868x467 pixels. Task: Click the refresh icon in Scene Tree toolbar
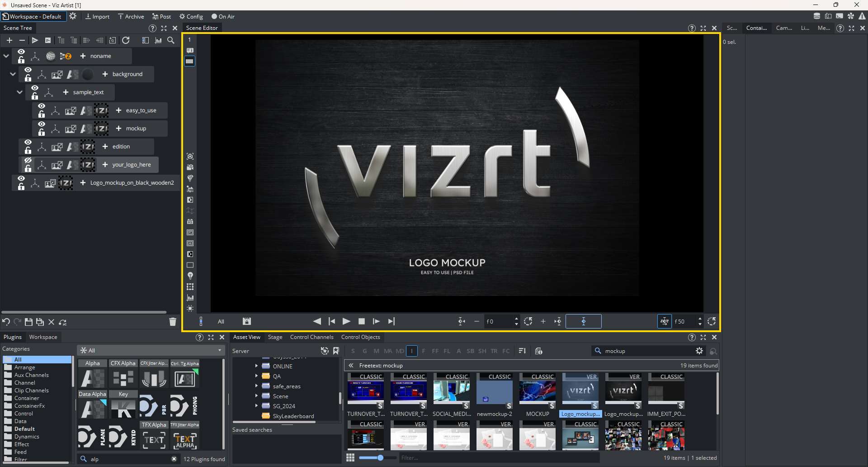pos(126,40)
